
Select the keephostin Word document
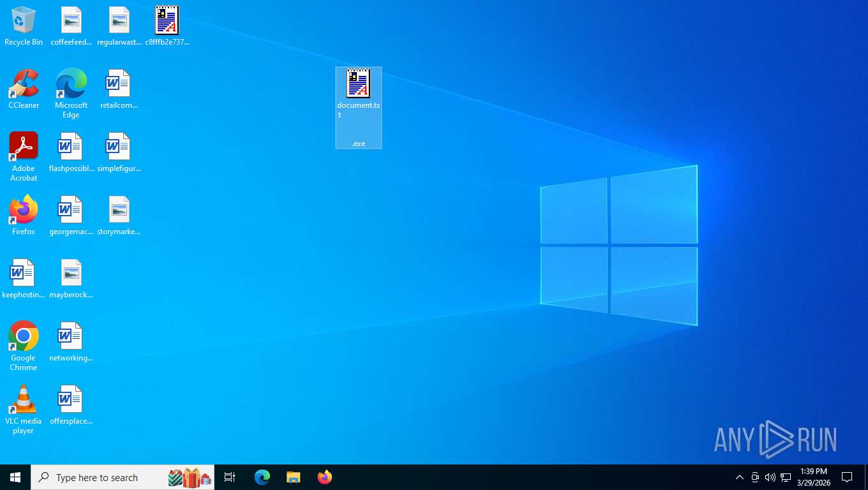(x=24, y=279)
